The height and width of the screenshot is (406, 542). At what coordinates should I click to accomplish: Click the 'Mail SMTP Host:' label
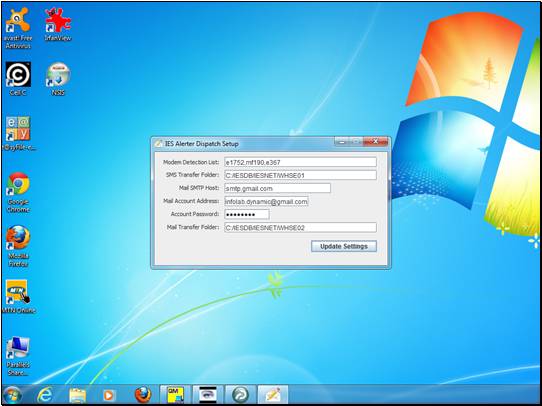pyautogui.click(x=199, y=188)
